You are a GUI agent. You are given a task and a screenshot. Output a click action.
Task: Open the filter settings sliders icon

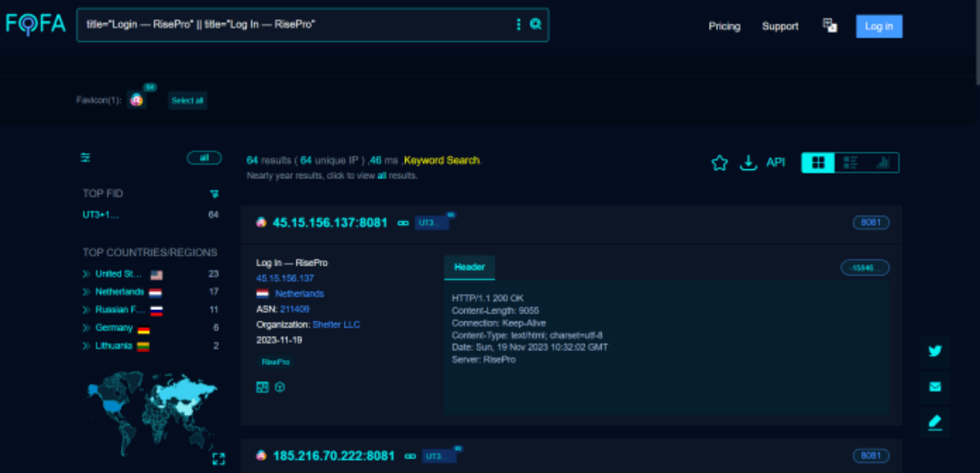(86, 158)
